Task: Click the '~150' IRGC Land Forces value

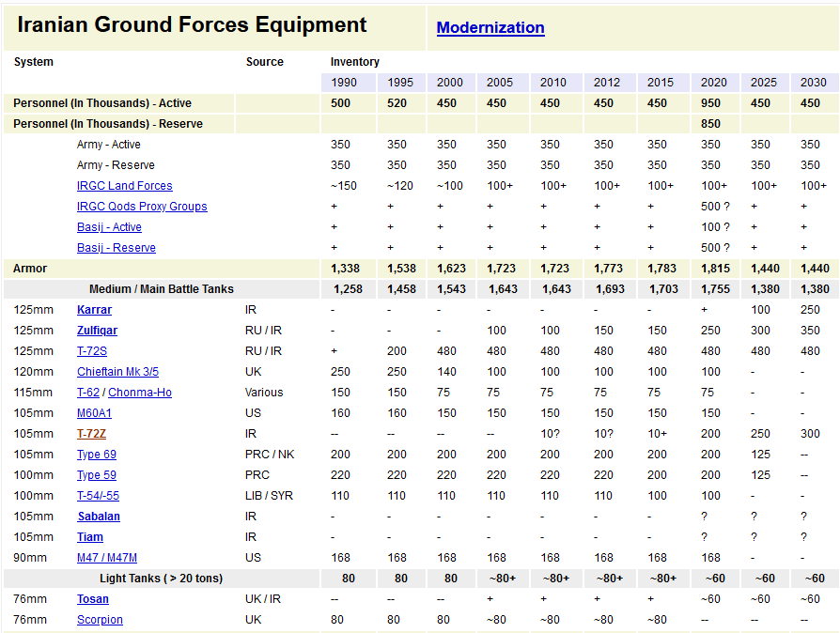Action: click(x=343, y=186)
